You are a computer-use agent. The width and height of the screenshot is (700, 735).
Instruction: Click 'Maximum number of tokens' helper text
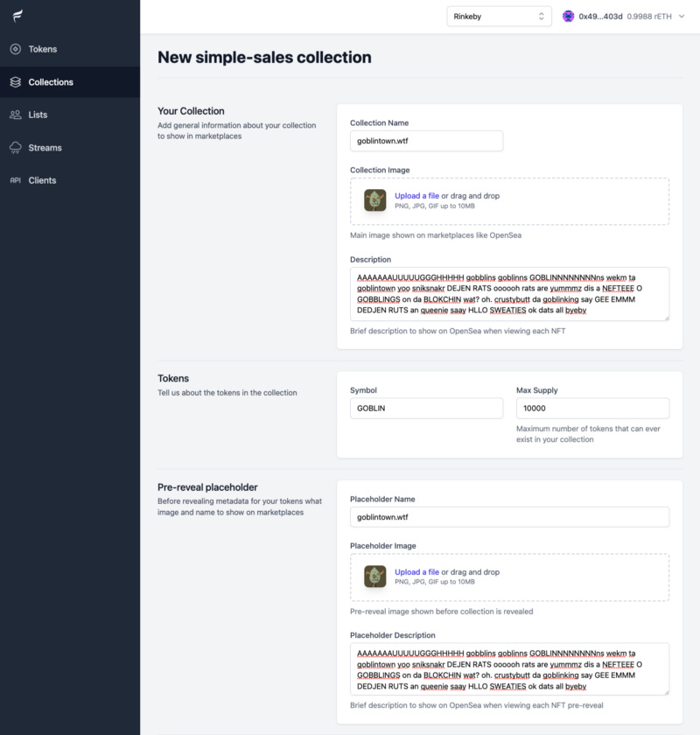588,434
